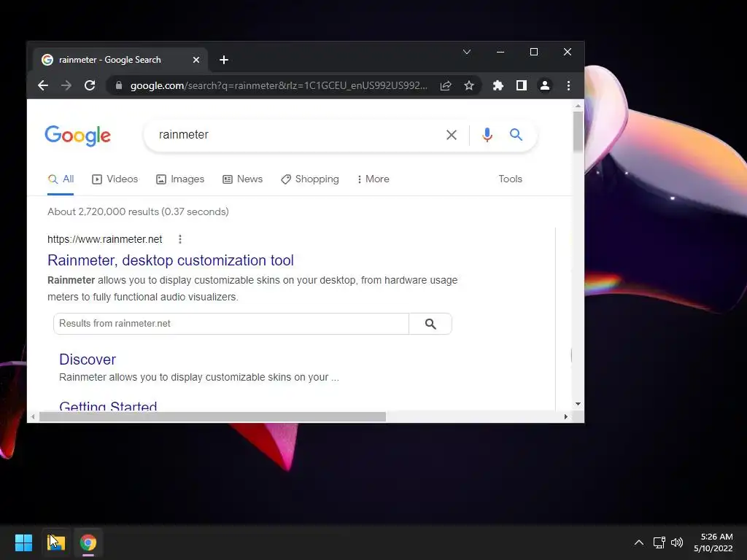Open the tab search dropdown chevron
Screen dimensions: 747x560
pyautogui.click(x=467, y=52)
